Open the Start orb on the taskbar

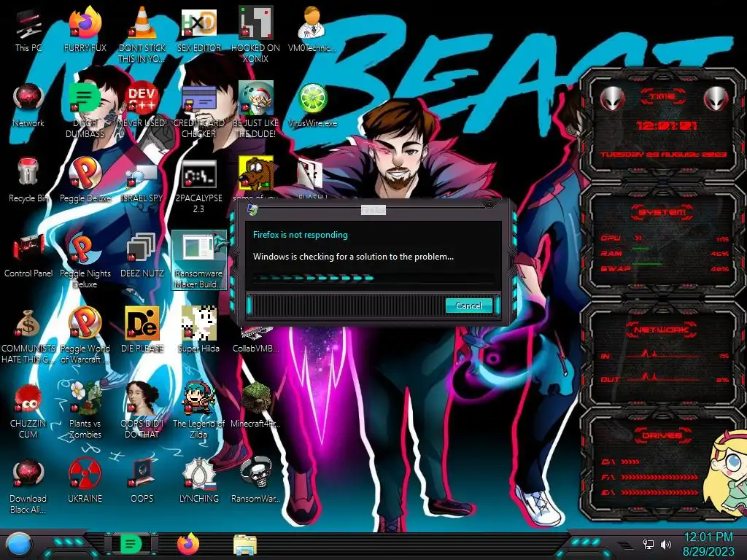tap(18, 545)
